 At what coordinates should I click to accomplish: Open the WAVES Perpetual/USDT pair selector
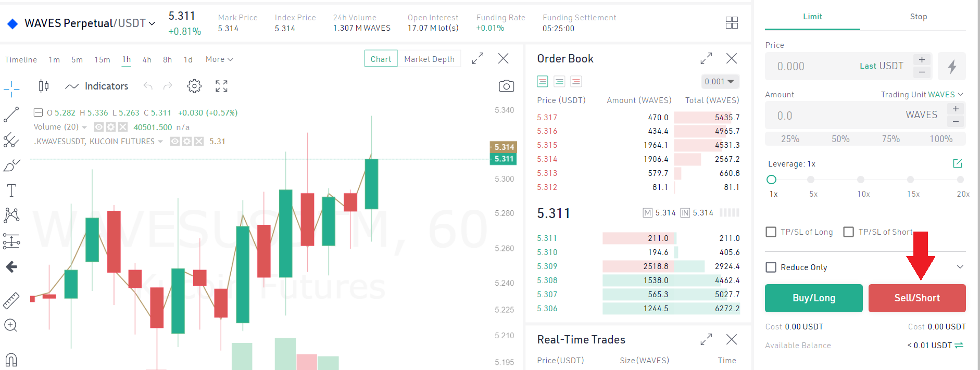[90, 23]
